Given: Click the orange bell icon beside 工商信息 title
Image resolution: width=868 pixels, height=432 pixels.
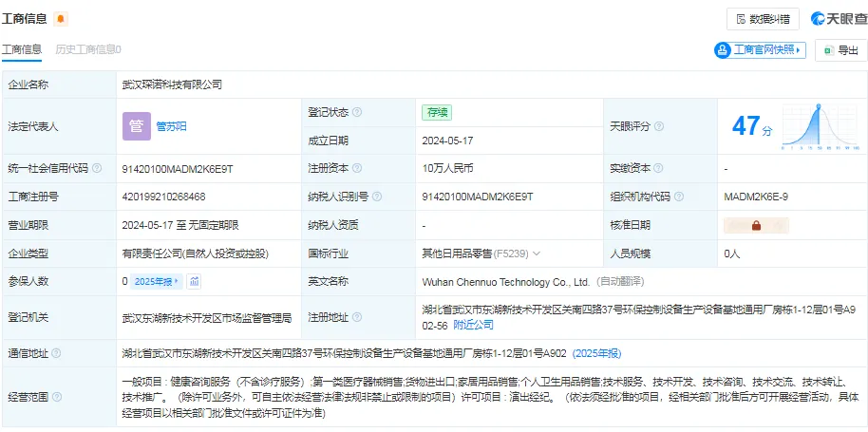Looking at the screenshot, I should coord(61,19).
